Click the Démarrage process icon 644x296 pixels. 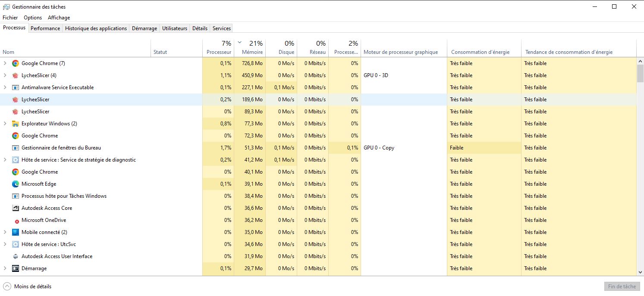point(15,268)
